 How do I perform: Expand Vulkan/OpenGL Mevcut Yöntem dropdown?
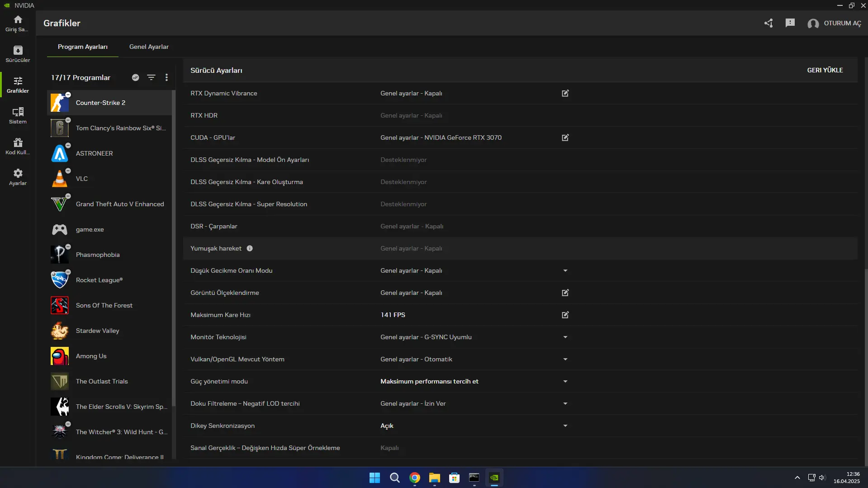565,359
